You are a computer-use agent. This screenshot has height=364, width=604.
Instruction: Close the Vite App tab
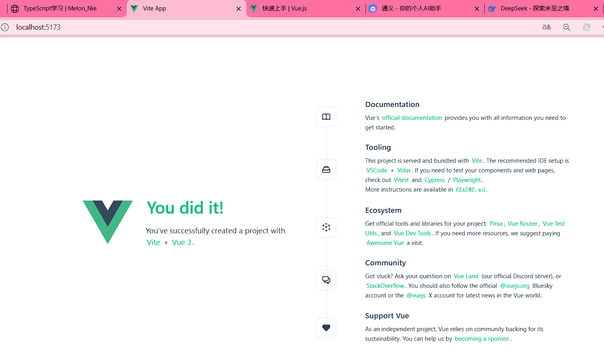(239, 9)
